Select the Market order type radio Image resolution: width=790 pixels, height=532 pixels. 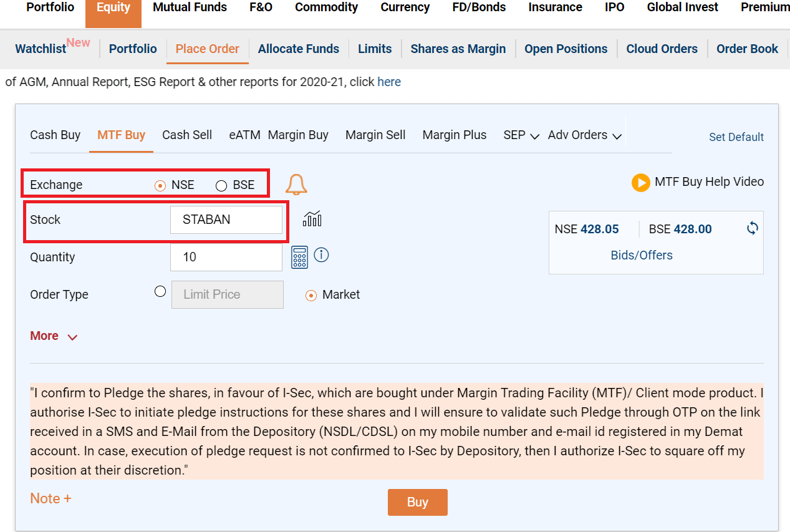[311, 296]
